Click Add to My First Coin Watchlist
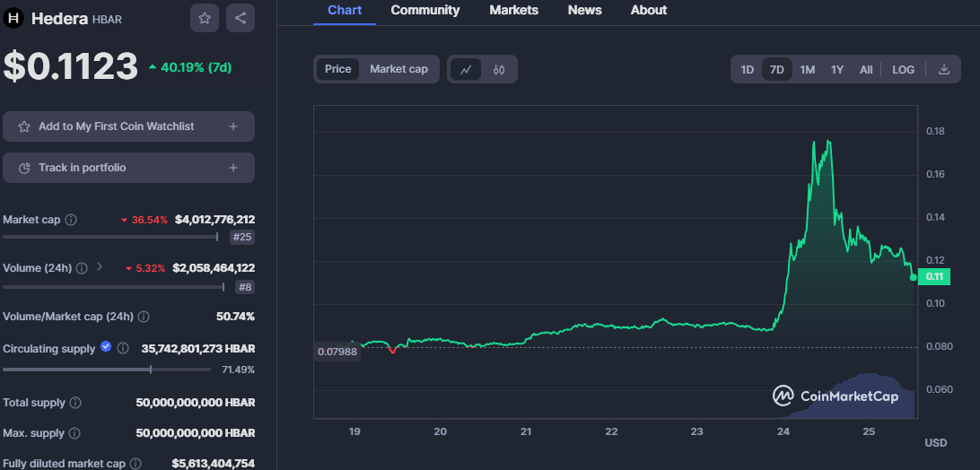This screenshot has width=980, height=470. coord(128,126)
